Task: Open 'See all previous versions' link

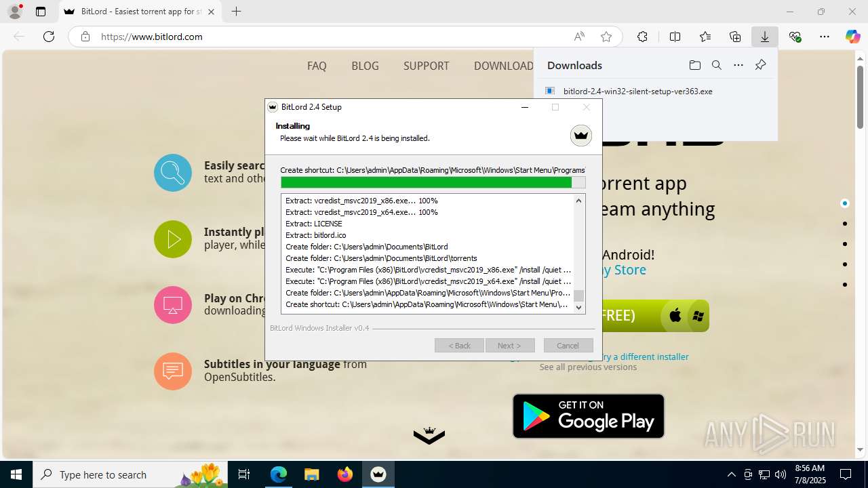Action: (x=588, y=367)
